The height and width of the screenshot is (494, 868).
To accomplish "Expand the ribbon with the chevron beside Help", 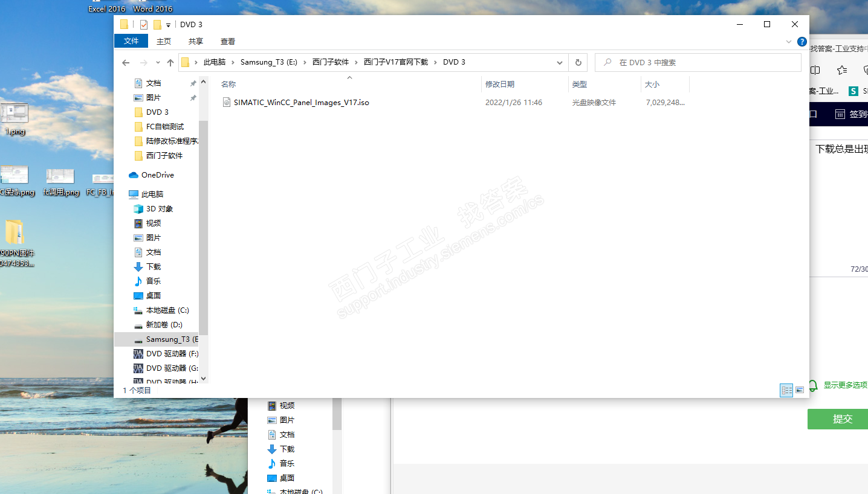I will [x=789, y=42].
